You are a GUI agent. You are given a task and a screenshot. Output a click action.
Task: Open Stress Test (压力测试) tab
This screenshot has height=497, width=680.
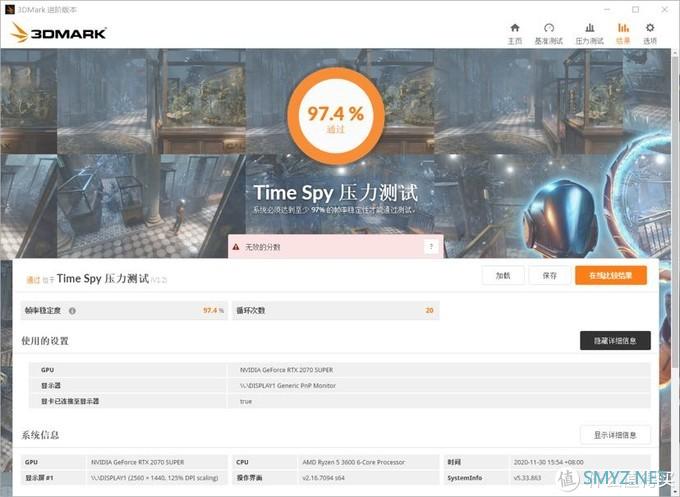(589, 34)
